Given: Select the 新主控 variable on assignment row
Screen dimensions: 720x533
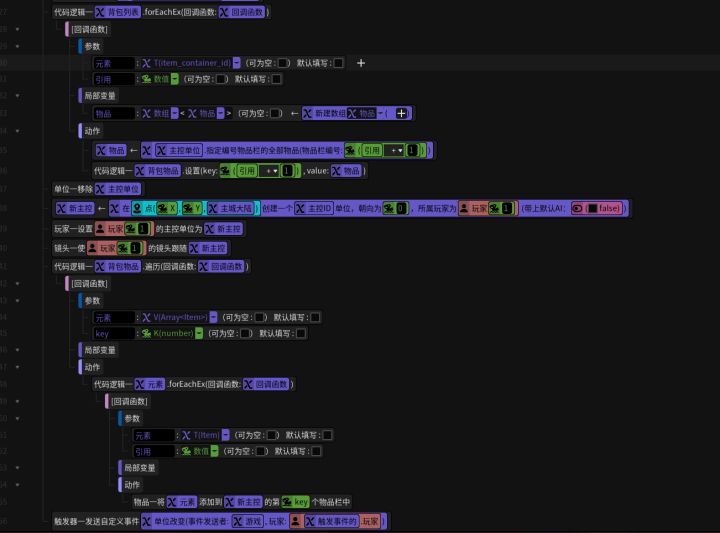Looking at the screenshot, I should click(75, 208).
